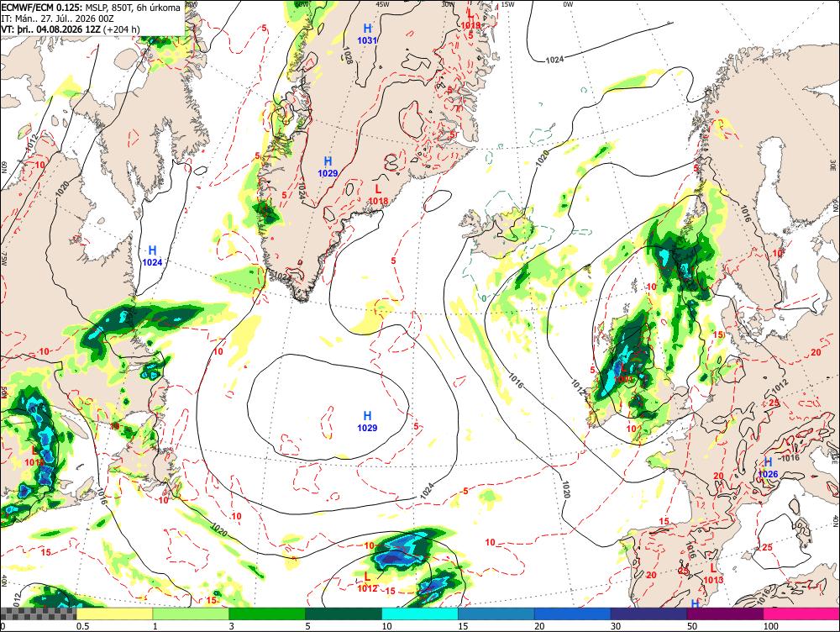Click the legend value '30'

(616, 626)
